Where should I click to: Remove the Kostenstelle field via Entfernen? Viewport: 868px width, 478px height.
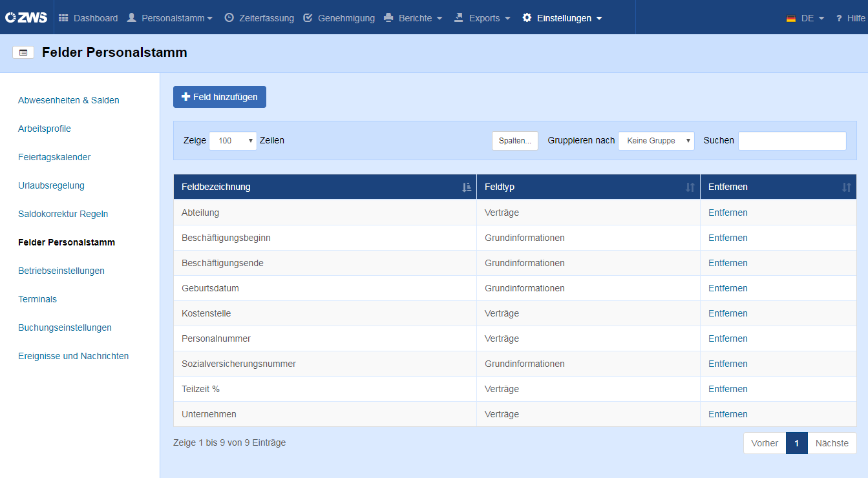728,313
